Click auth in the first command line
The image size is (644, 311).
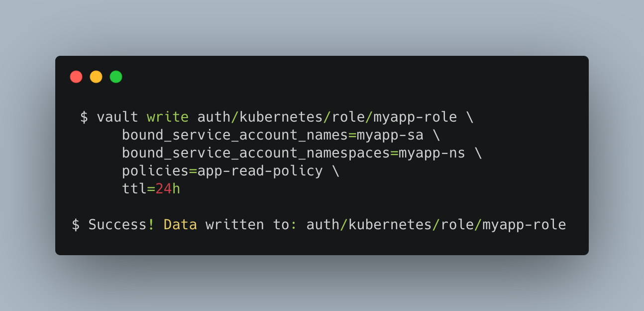point(214,117)
